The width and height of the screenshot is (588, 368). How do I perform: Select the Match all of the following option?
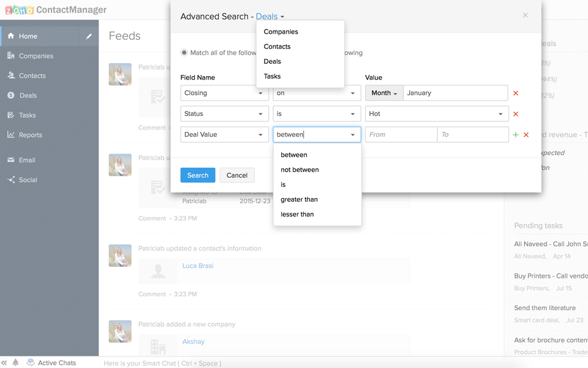pos(184,53)
